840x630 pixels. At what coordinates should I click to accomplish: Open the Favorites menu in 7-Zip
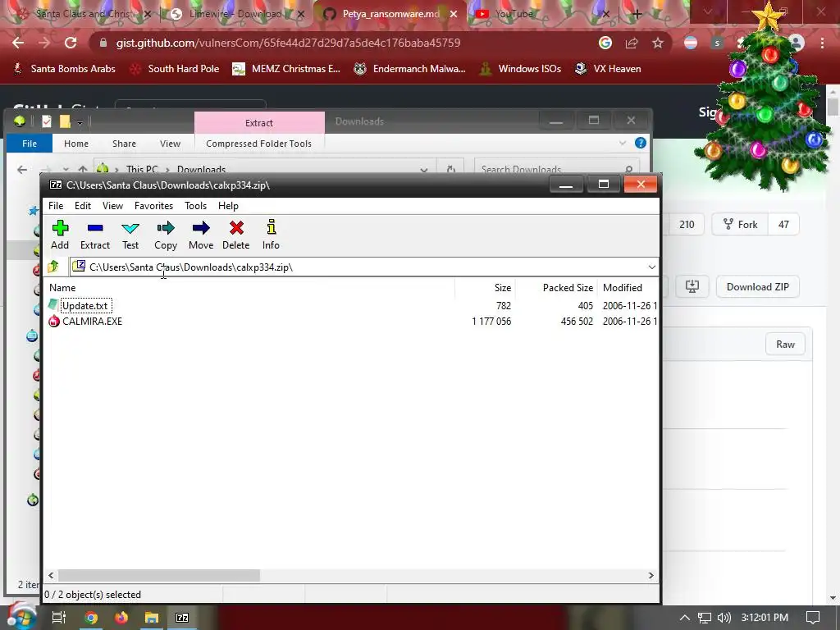153,206
